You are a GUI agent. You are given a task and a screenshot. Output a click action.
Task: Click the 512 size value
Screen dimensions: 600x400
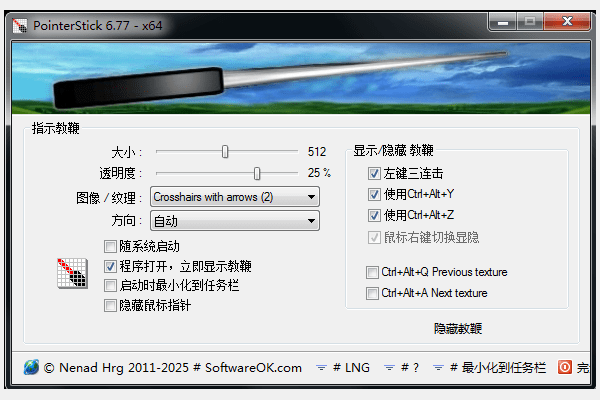tap(317, 152)
